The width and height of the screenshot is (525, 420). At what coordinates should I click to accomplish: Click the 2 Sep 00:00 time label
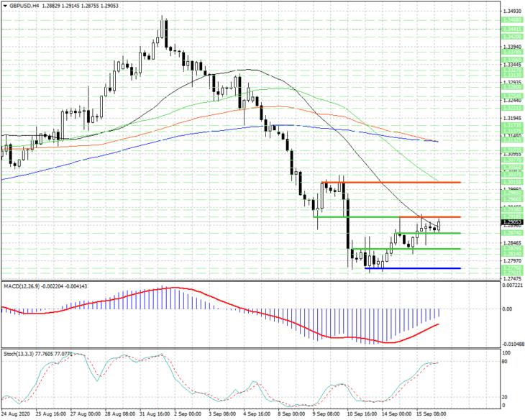[x=188, y=414]
